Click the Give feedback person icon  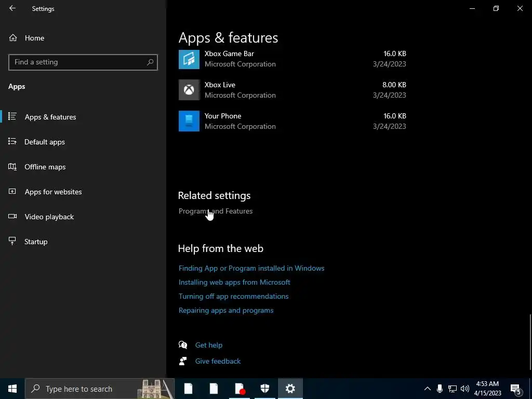183,361
